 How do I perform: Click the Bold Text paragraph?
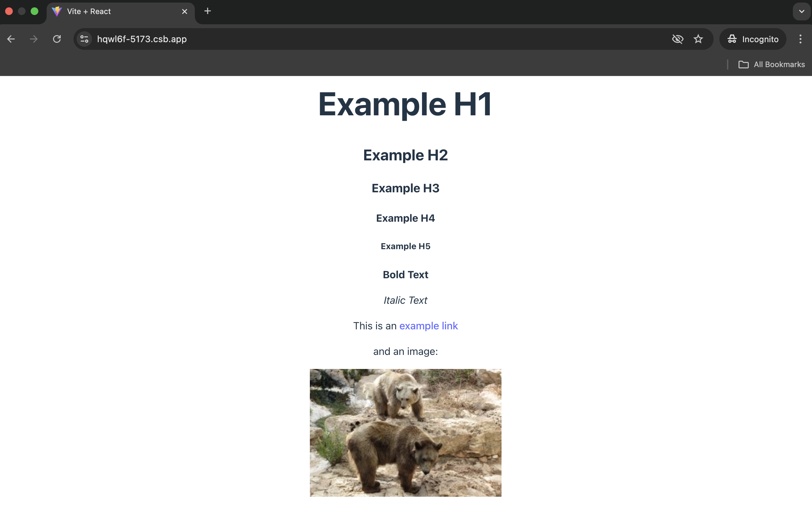pyautogui.click(x=405, y=275)
